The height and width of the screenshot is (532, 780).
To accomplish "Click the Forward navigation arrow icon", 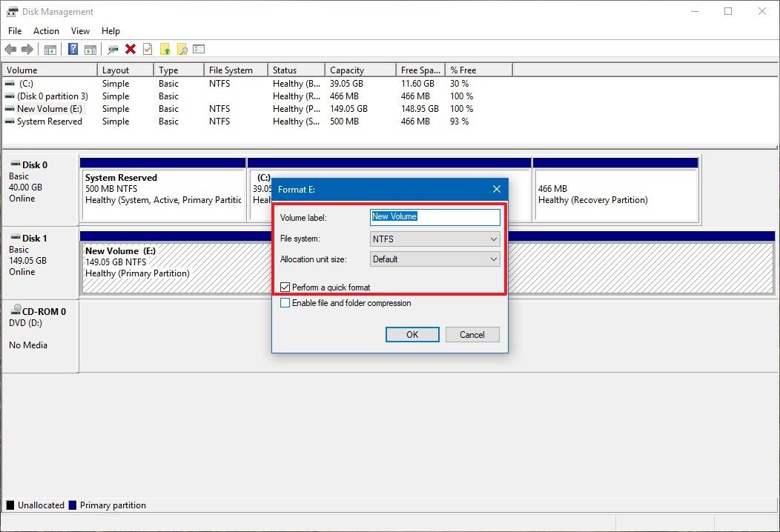I will (27, 49).
